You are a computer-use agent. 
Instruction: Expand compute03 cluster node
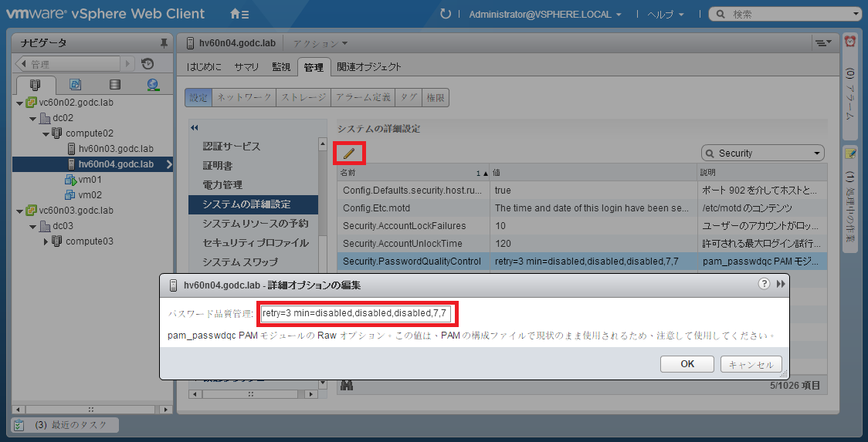tap(46, 241)
